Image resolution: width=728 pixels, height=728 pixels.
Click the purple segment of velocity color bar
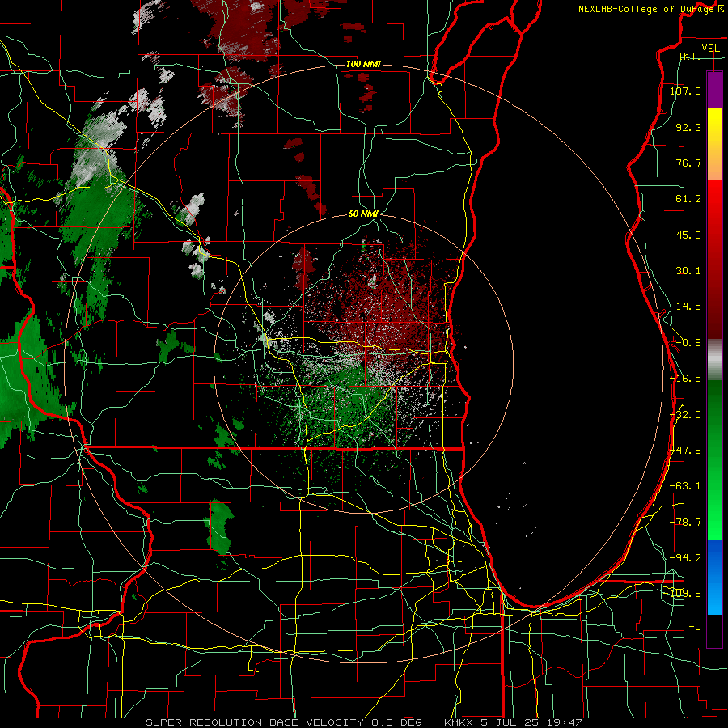pyautogui.click(x=714, y=90)
